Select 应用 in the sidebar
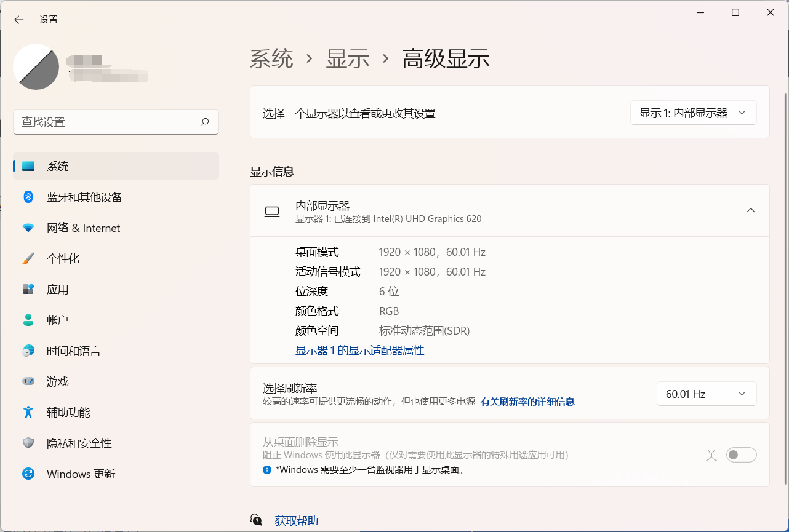 point(116,289)
